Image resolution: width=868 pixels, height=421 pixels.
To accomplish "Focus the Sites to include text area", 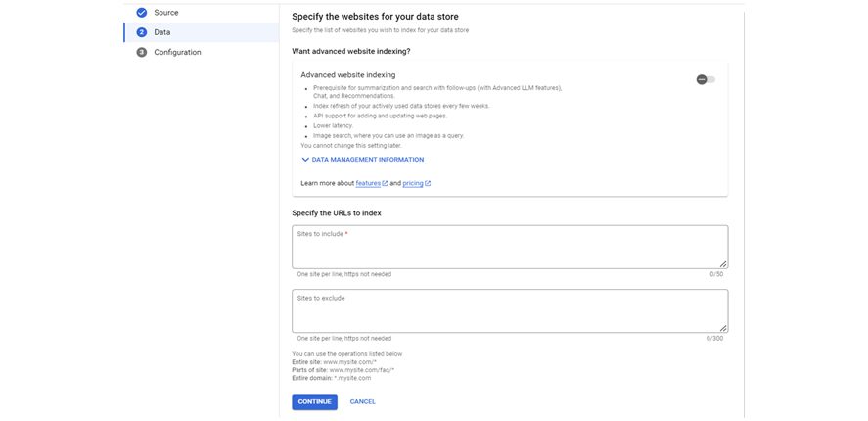I will point(509,248).
